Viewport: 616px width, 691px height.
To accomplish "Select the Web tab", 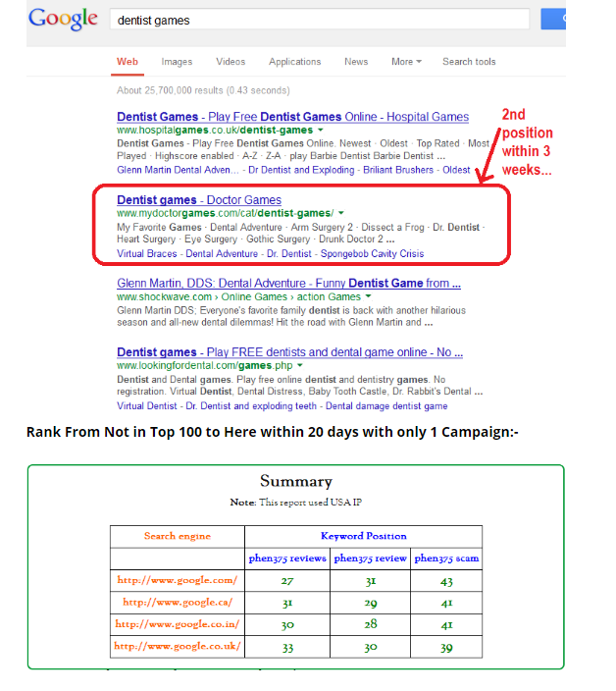I will tap(128, 62).
